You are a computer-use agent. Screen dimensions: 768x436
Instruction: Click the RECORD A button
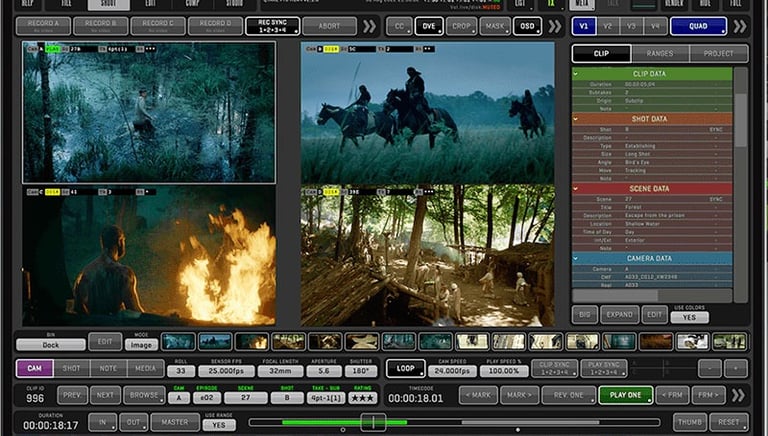(x=44, y=26)
